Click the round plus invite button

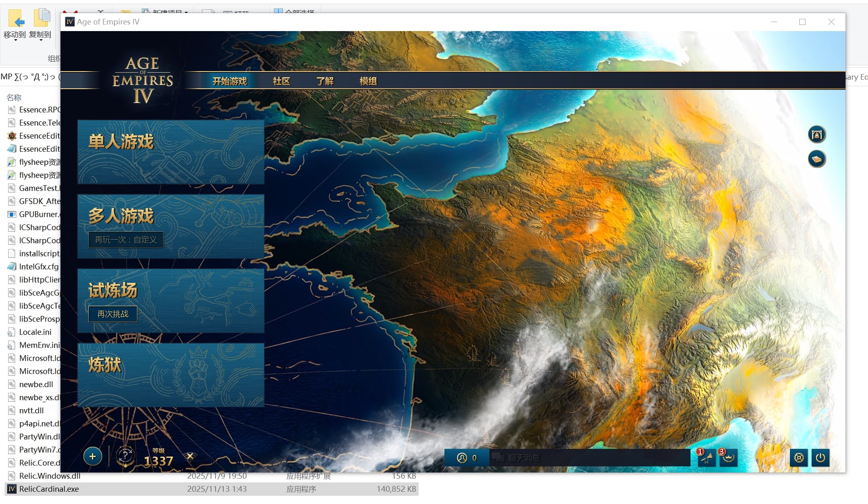pos(93,456)
